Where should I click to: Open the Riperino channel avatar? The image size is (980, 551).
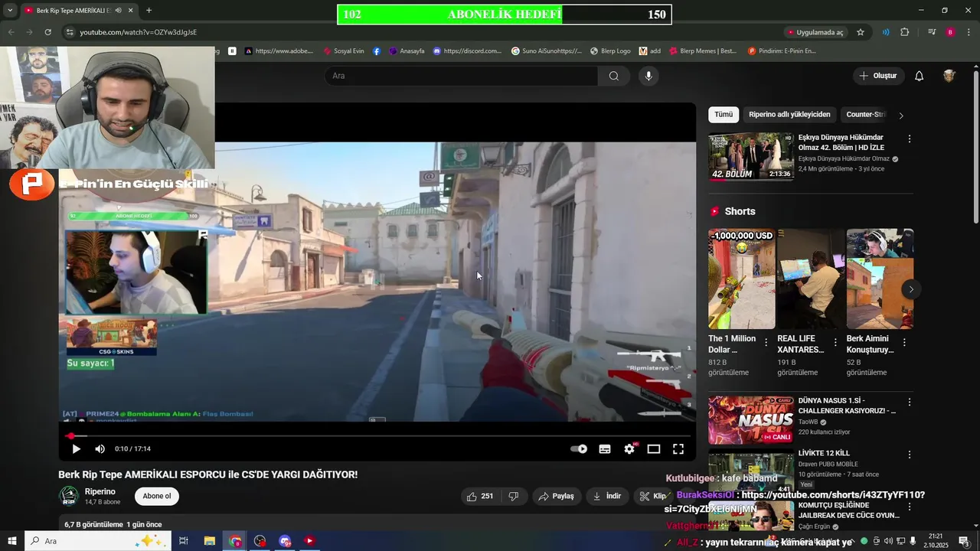[69, 496]
